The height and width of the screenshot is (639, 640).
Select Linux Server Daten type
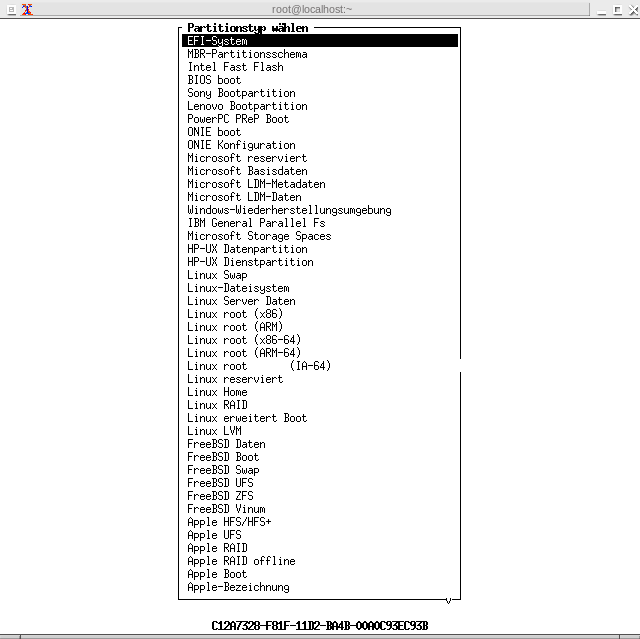tap(241, 301)
